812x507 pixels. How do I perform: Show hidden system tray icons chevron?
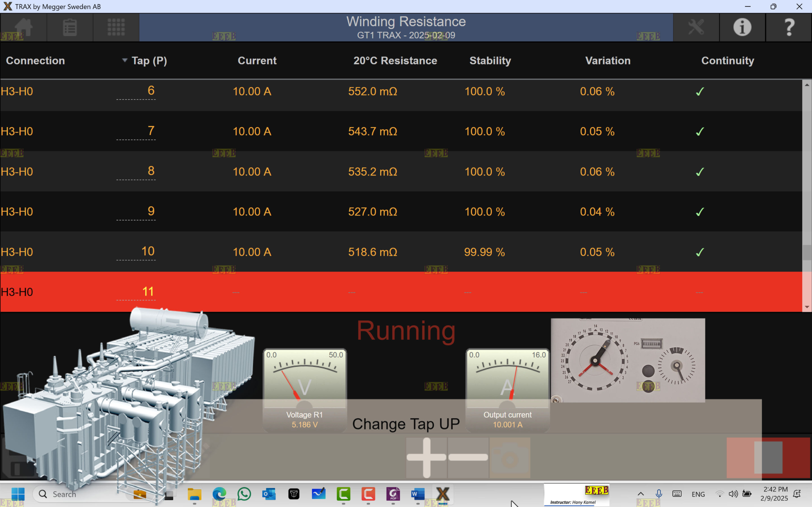(x=641, y=494)
